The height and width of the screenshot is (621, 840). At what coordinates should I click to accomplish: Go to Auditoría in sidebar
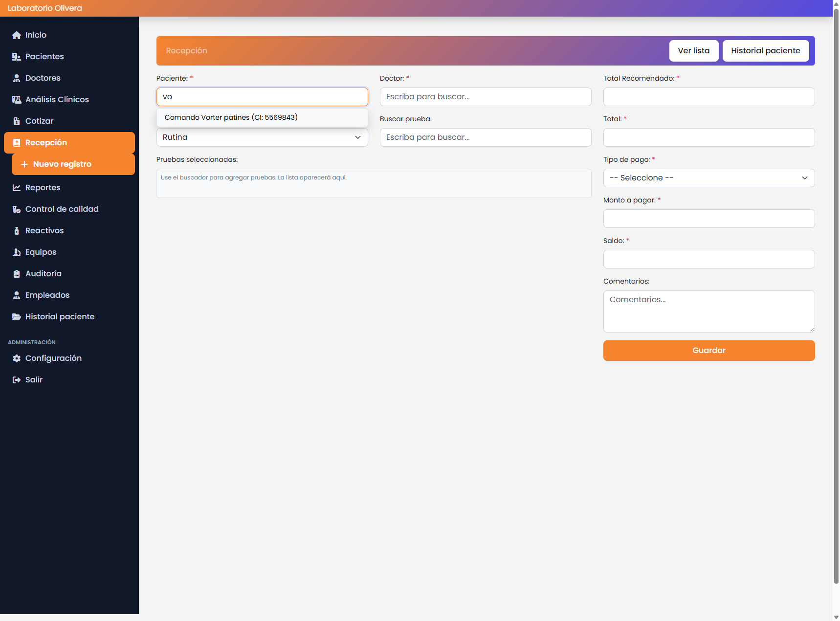44,274
